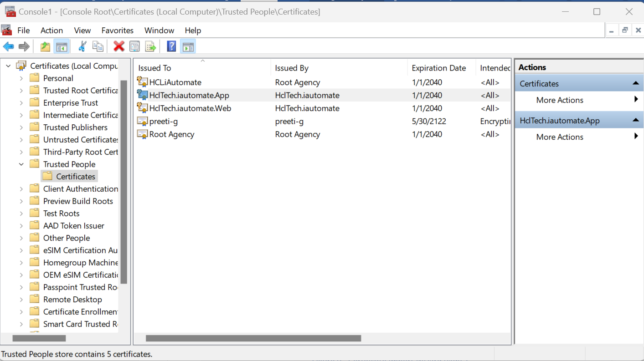Screen dimensions: 644x361
Task: Click the Export List toolbar icon
Action: [150, 46]
